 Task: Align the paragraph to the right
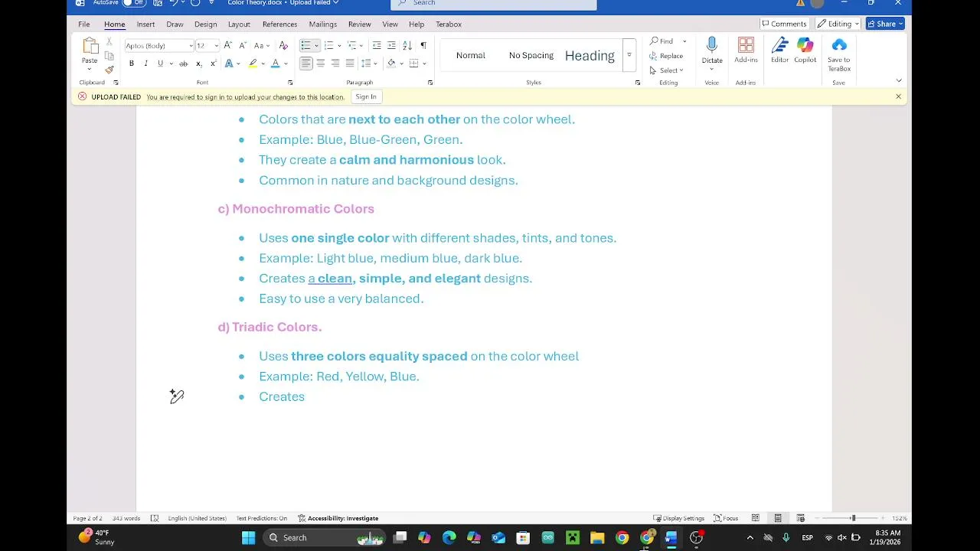click(x=335, y=64)
